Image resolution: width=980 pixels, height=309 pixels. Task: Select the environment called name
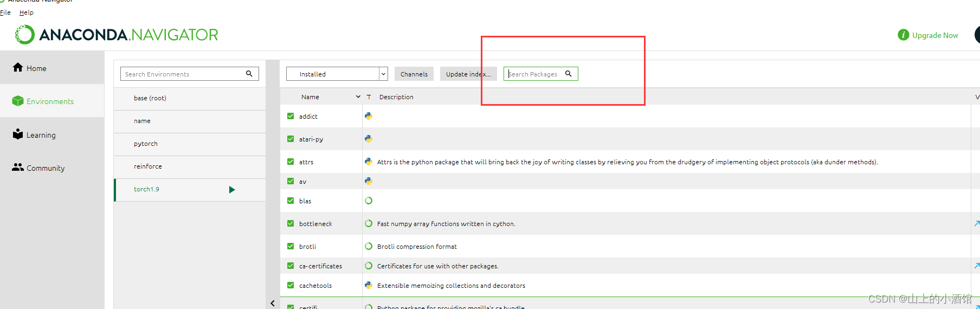click(190, 121)
